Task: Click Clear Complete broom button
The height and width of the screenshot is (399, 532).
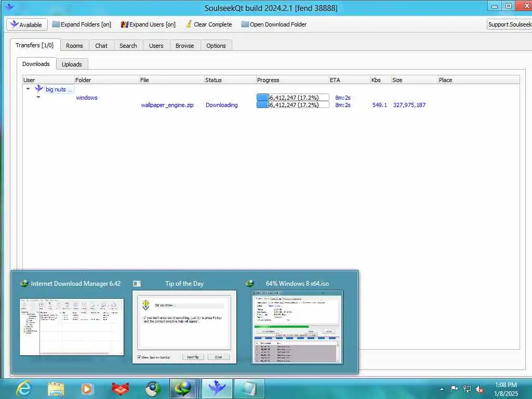Action: click(209, 24)
